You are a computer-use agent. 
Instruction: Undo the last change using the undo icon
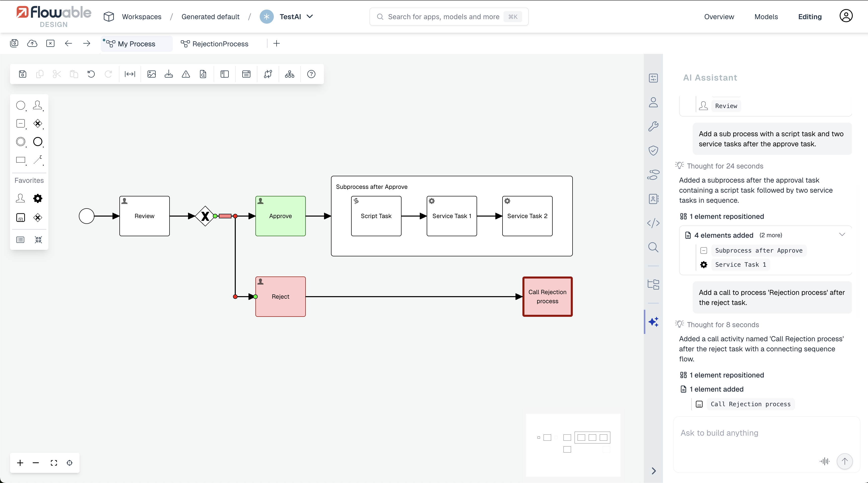pyautogui.click(x=91, y=74)
